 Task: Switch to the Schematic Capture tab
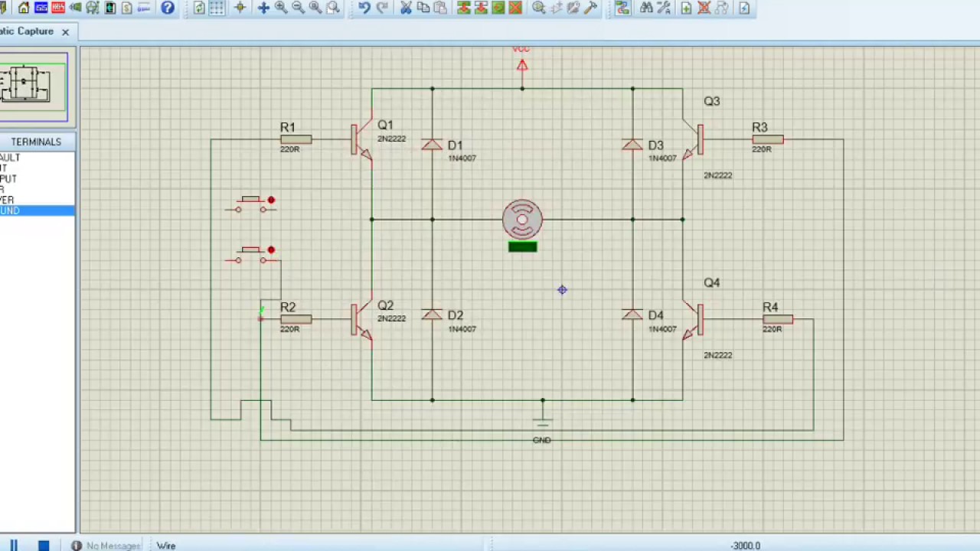pos(28,31)
